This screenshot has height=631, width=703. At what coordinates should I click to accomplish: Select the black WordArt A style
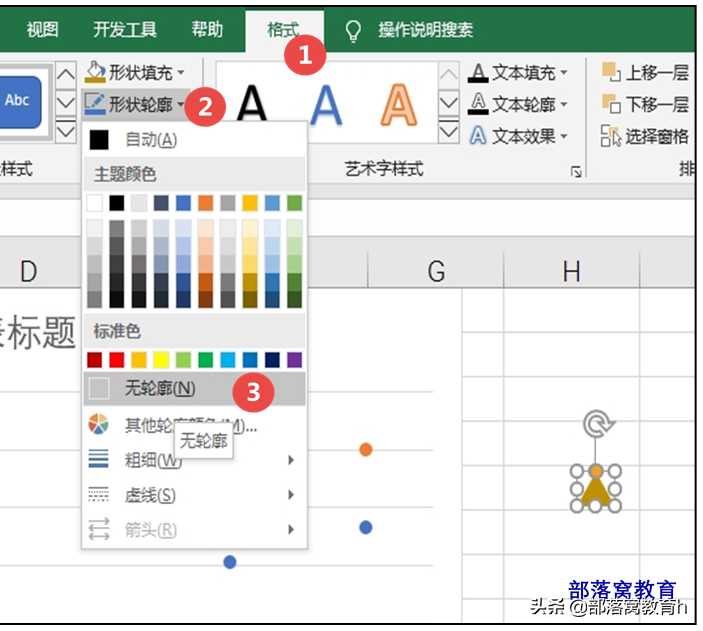[252, 104]
